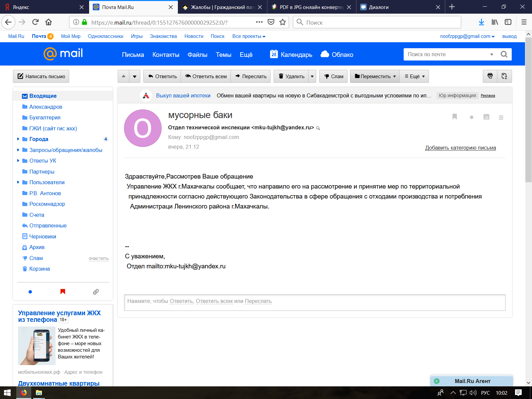Click the Написать письмо button

[x=41, y=76]
